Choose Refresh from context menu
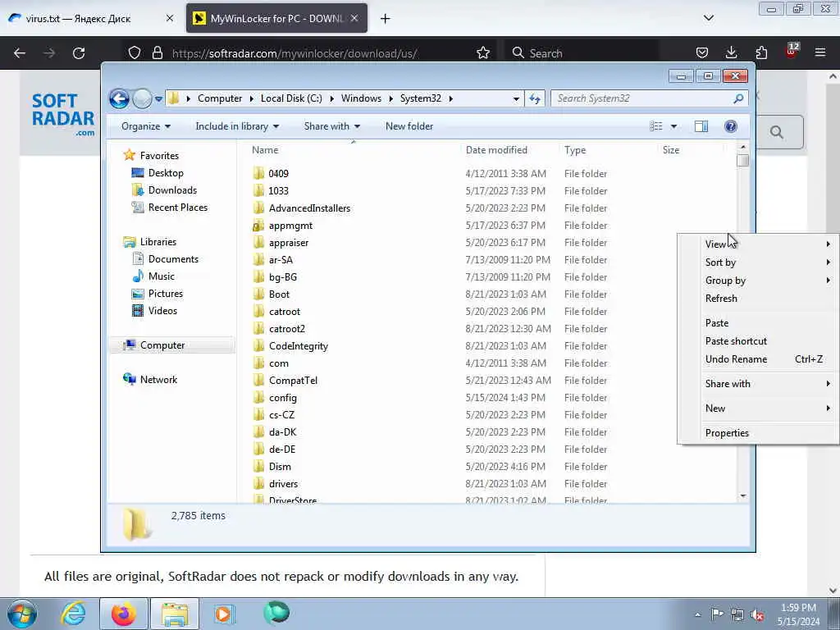 click(757, 299)
